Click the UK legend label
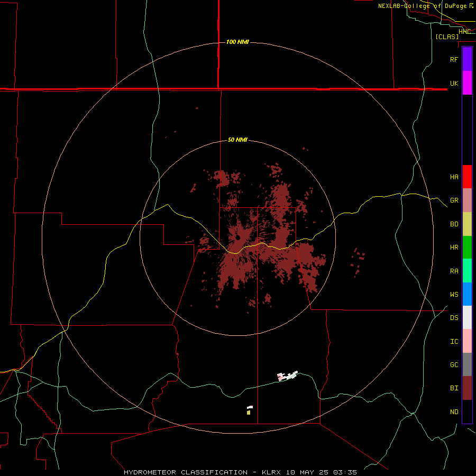This screenshot has height=476, width=476. (454, 83)
